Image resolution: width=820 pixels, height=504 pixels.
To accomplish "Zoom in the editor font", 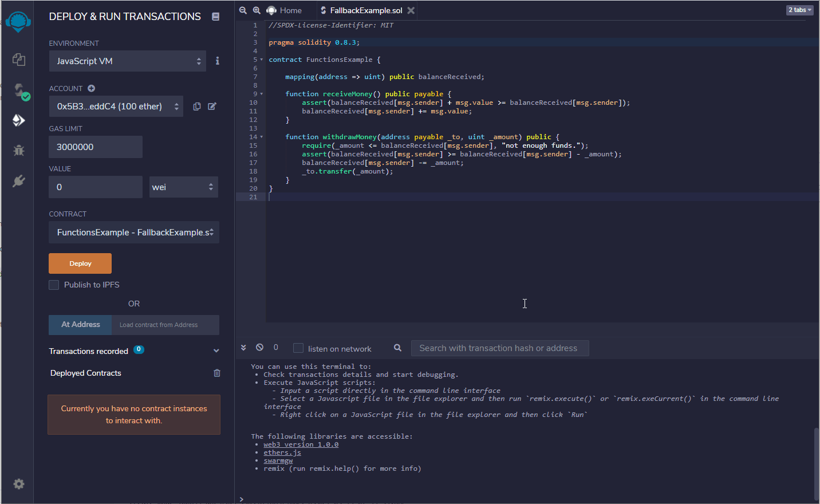I will coord(257,10).
